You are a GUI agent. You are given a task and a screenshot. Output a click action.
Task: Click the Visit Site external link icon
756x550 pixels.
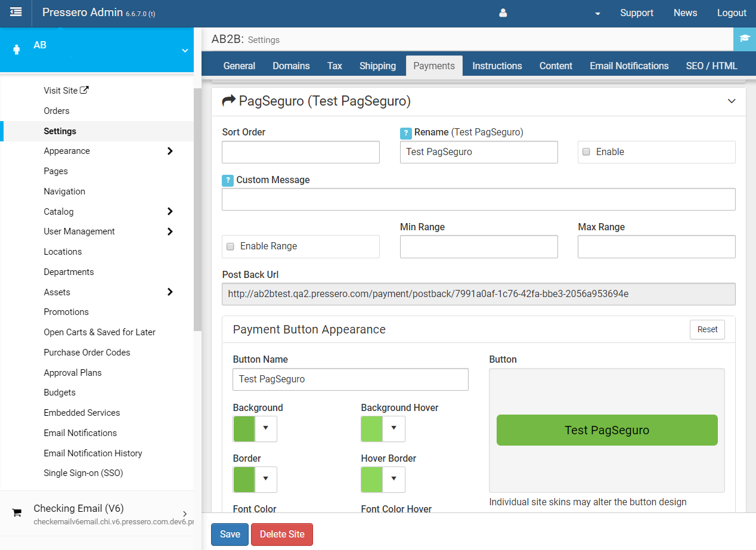85,91
